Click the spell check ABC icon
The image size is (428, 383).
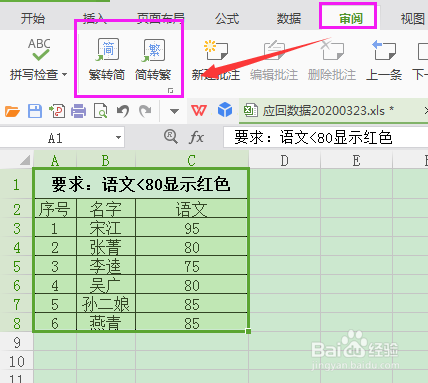[39, 49]
